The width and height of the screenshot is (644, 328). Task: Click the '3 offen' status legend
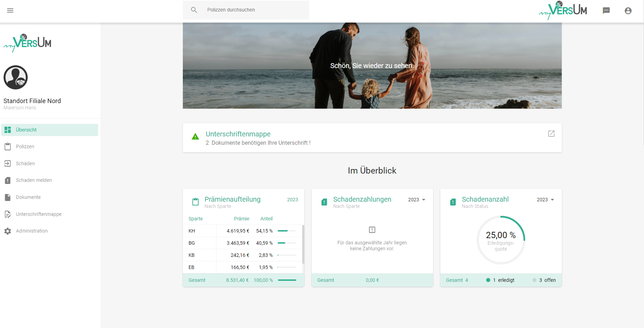click(544, 280)
